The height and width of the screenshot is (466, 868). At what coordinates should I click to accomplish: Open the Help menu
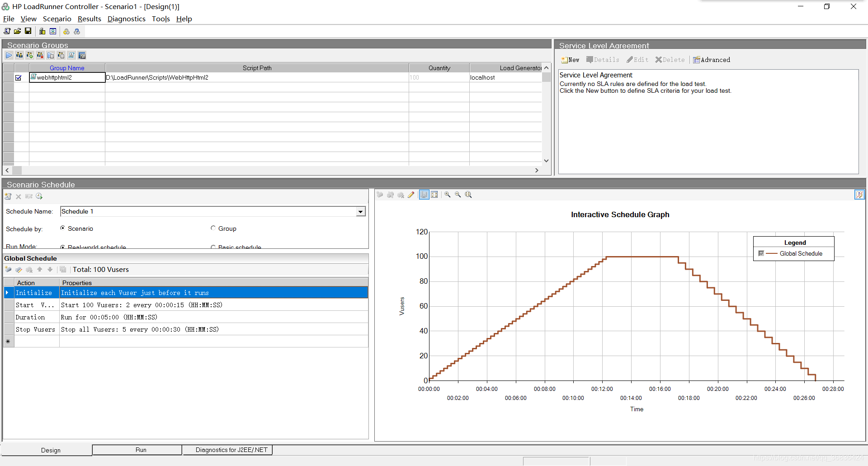184,19
